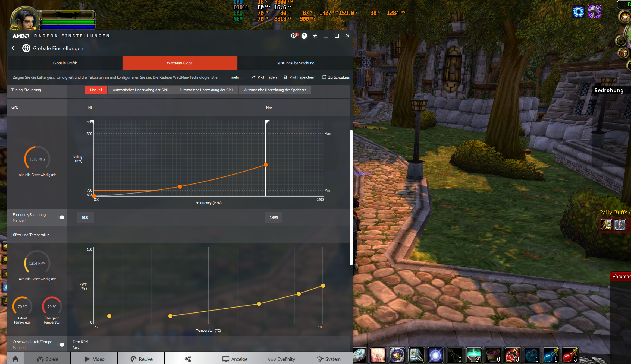Screen dimensions: 631x364
Task: Open the notifications icon with red badge
Action: [294, 36]
